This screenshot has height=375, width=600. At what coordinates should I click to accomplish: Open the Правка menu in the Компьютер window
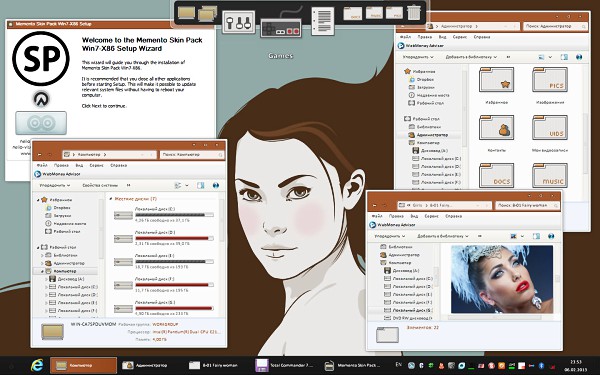[x=61, y=165]
